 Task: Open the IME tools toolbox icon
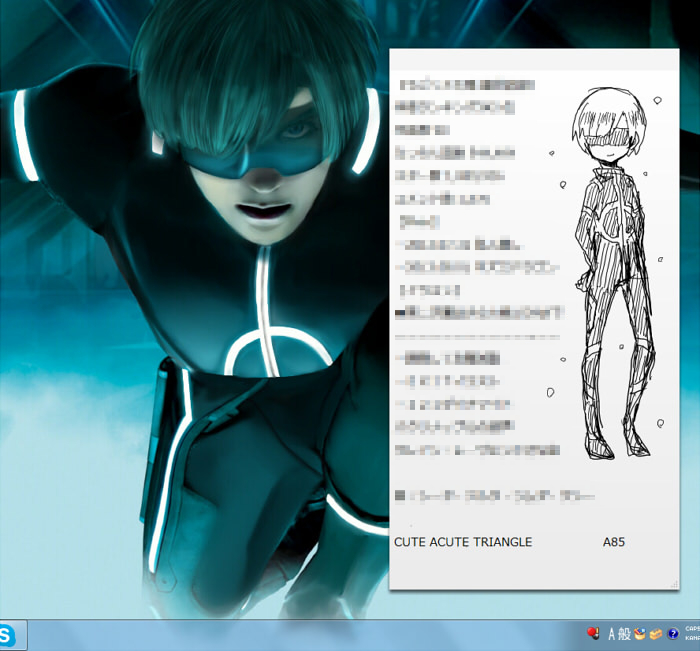coord(656,634)
